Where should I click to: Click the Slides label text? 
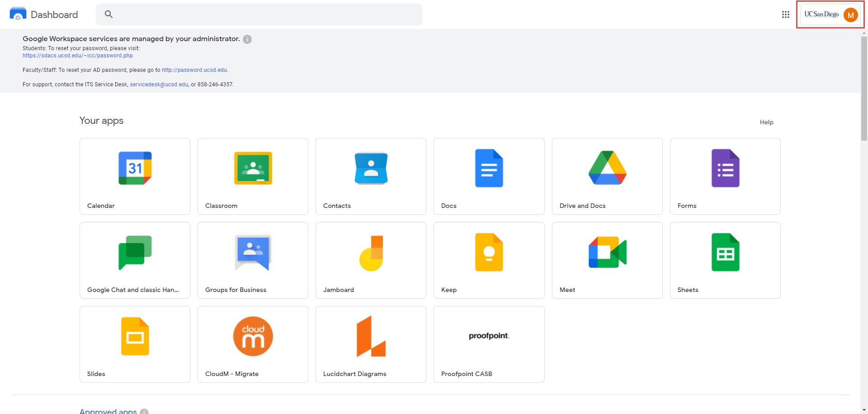point(96,374)
